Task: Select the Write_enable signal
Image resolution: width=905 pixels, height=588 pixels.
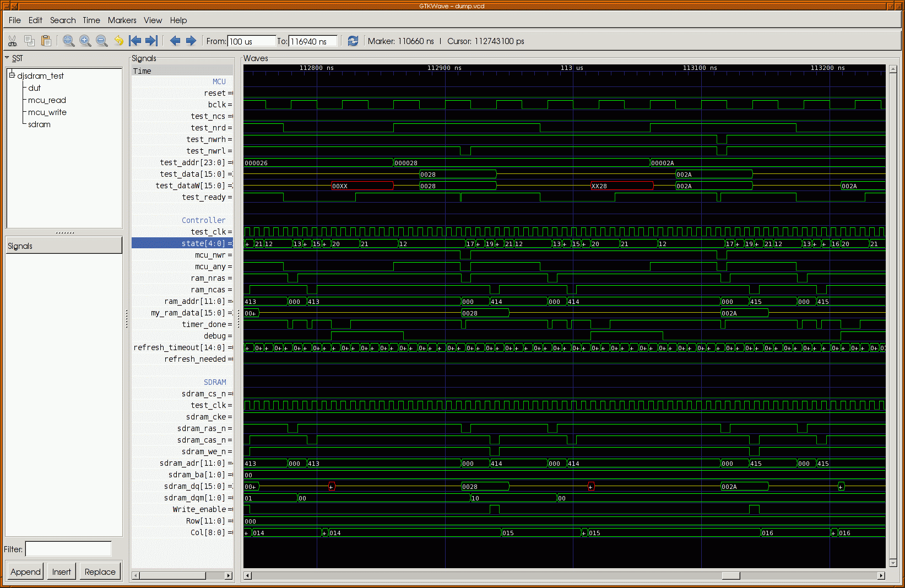Action: coord(199,509)
